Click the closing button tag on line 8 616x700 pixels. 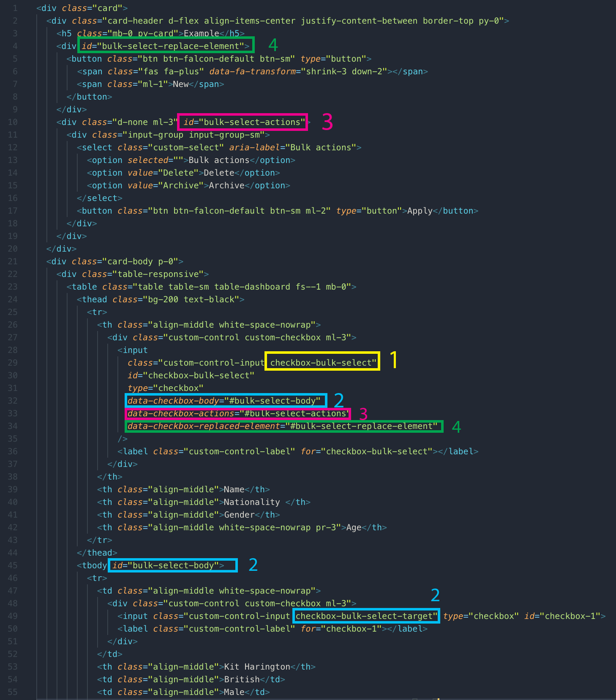click(x=89, y=97)
